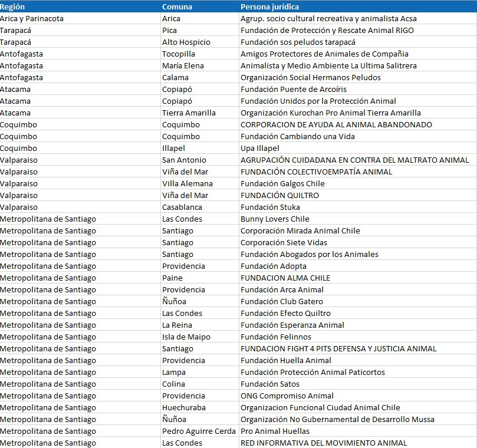Click Fundación Puente de Arcoíris cell
Image resolution: width=477 pixels, height=448 pixels.
[358, 90]
